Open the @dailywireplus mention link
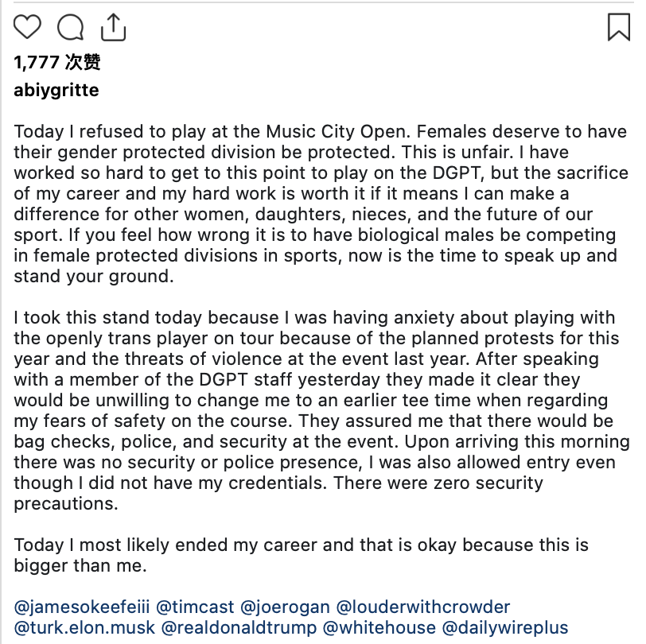Image resolution: width=646 pixels, height=644 pixels. coord(505,627)
